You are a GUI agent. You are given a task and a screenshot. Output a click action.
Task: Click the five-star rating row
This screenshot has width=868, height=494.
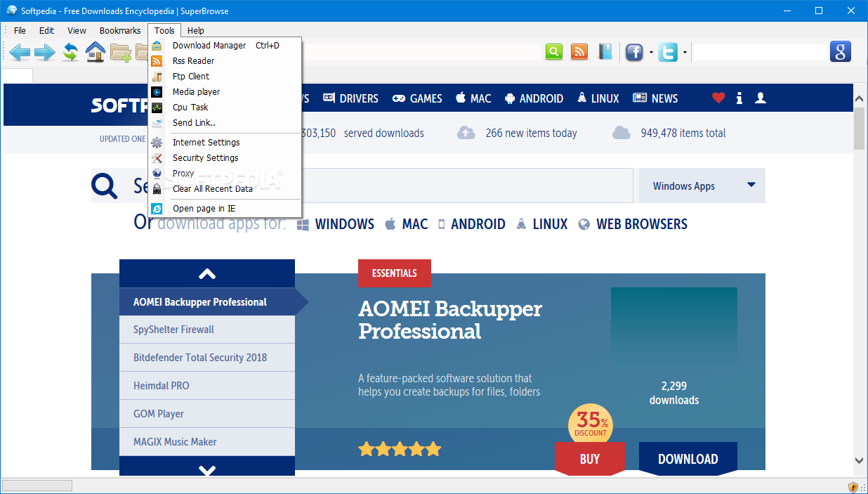[400, 448]
